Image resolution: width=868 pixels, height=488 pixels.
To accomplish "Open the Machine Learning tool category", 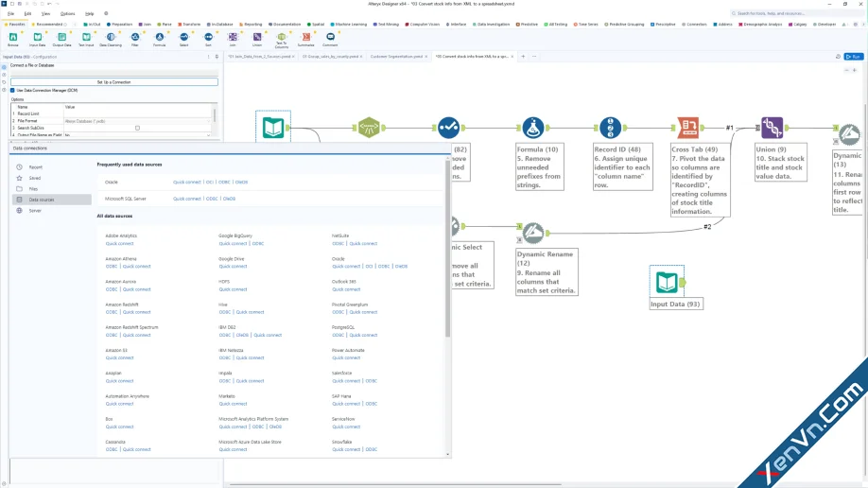I will coord(349,25).
